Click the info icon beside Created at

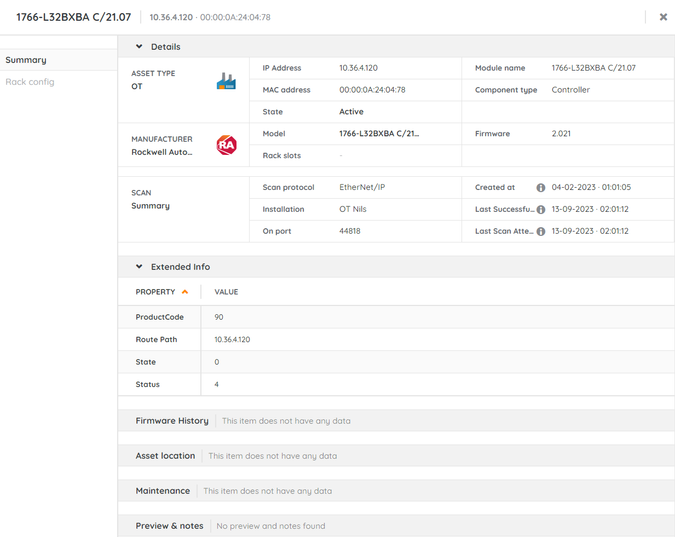(541, 188)
